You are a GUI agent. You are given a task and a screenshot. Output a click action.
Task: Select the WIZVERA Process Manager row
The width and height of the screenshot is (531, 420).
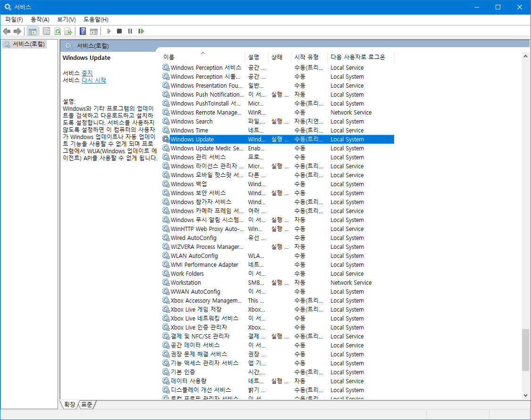[x=278, y=247]
